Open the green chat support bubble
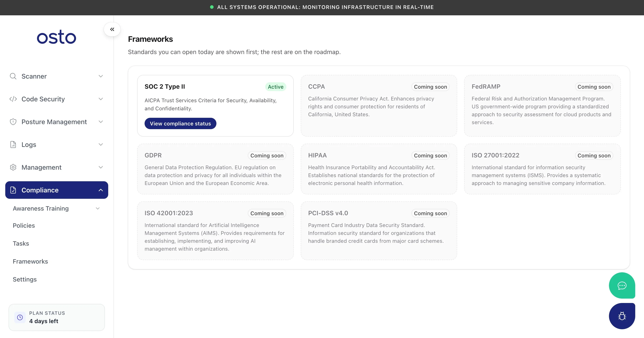The image size is (644, 338). (622, 285)
